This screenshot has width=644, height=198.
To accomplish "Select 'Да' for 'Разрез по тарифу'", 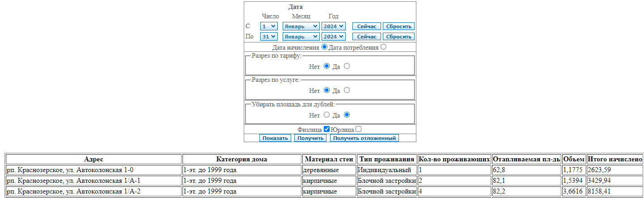I will point(347,66).
